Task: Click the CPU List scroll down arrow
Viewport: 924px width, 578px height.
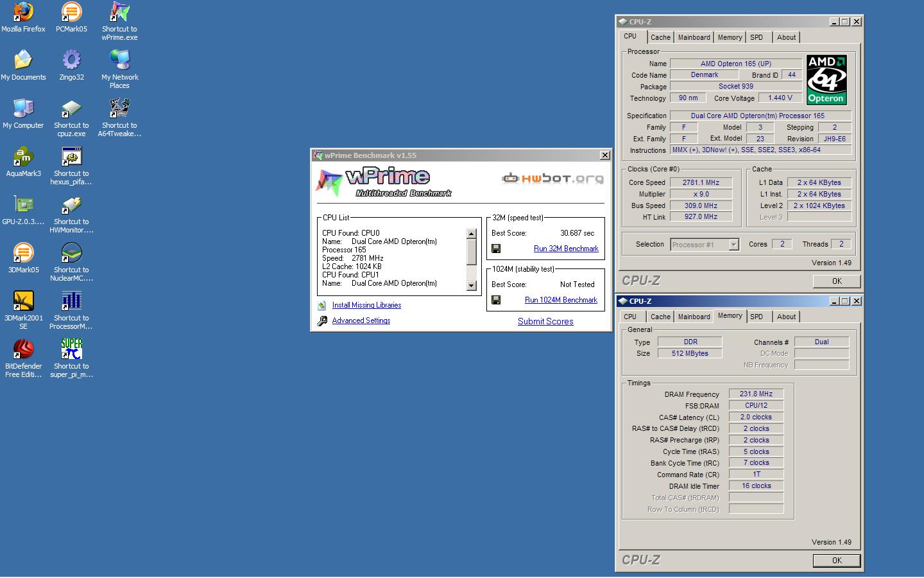Action: [472, 286]
